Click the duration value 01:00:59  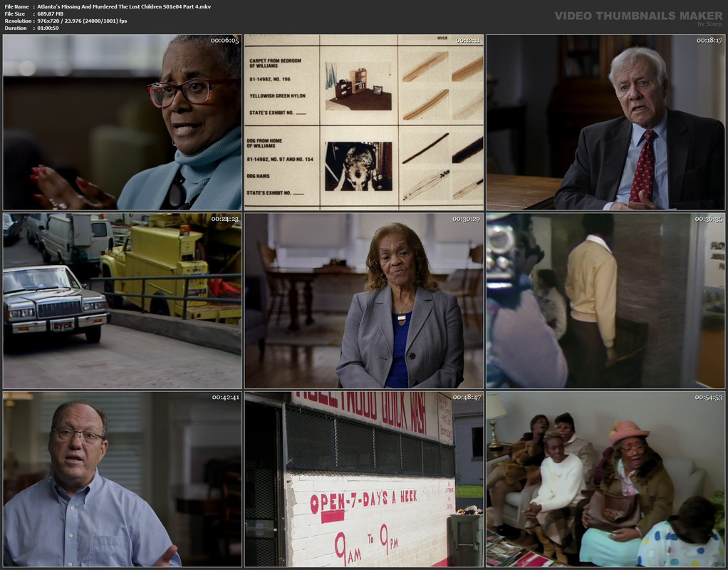point(48,28)
